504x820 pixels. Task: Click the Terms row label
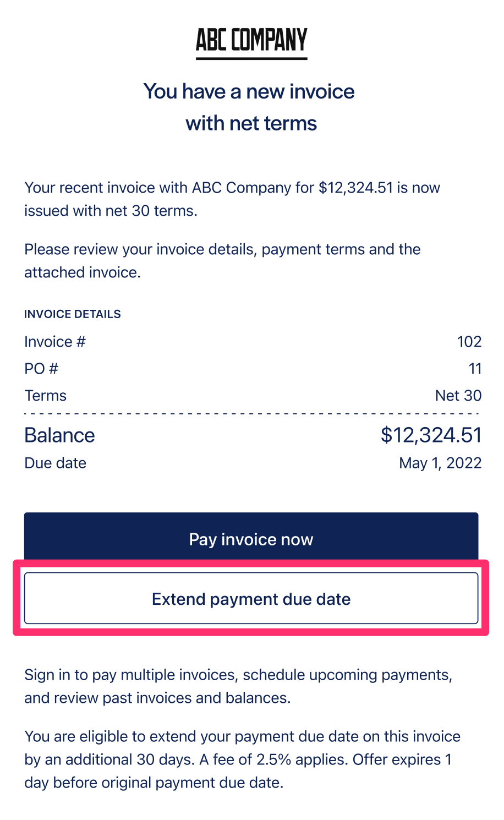tap(46, 396)
